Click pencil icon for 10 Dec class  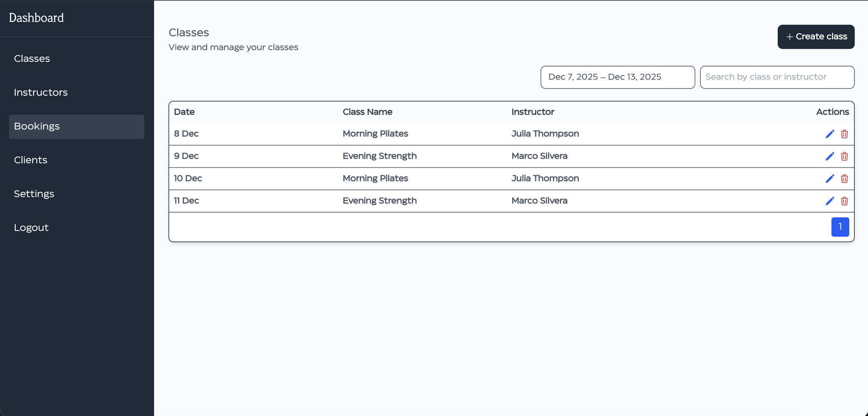tap(829, 179)
